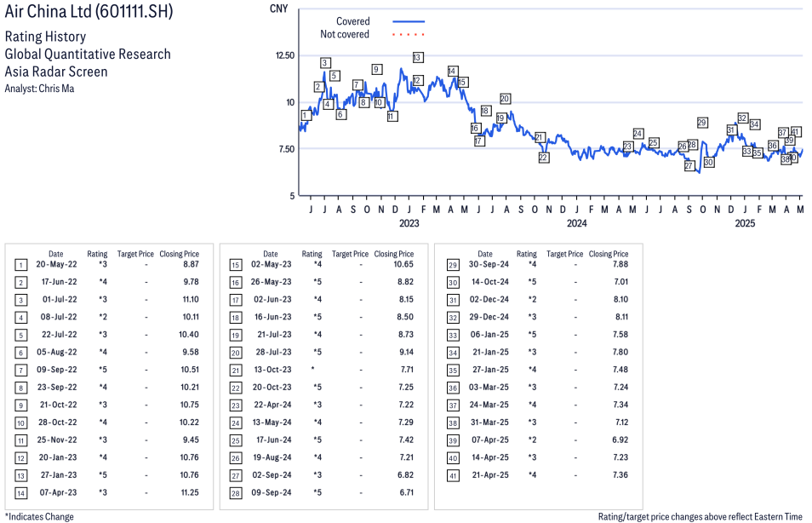The image size is (812, 523).
Task: Select the closing price 6.71
Action: click(407, 493)
